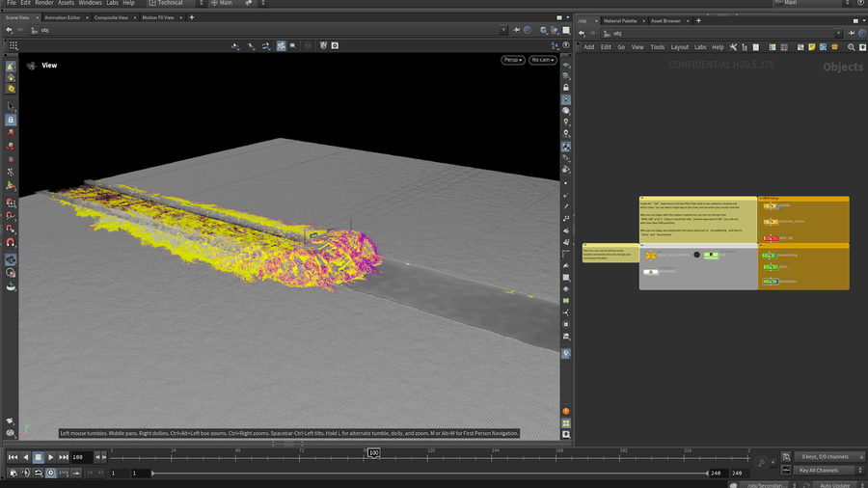Toggle the Auto Update mode at bottom right
868x488 pixels.
(x=836, y=484)
